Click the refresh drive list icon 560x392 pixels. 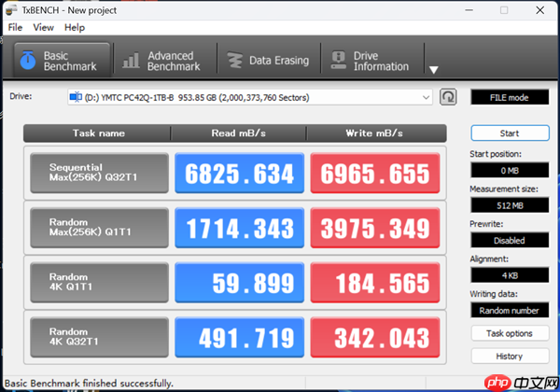tap(449, 97)
